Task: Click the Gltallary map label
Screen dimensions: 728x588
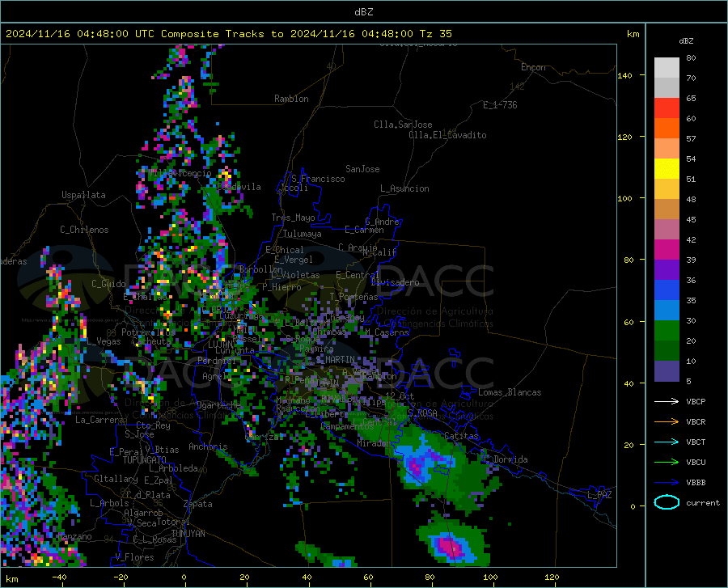Action: tap(116, 479)
